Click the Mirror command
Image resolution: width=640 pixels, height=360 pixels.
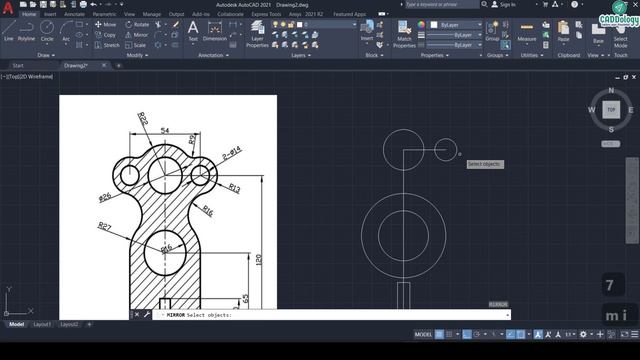137,35
